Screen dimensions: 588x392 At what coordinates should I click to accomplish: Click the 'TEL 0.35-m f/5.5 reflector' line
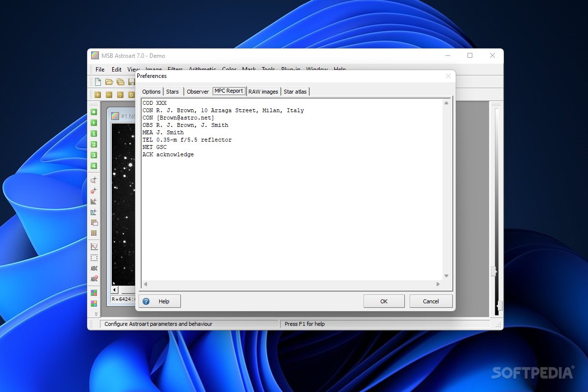click(x=187, y=140)
